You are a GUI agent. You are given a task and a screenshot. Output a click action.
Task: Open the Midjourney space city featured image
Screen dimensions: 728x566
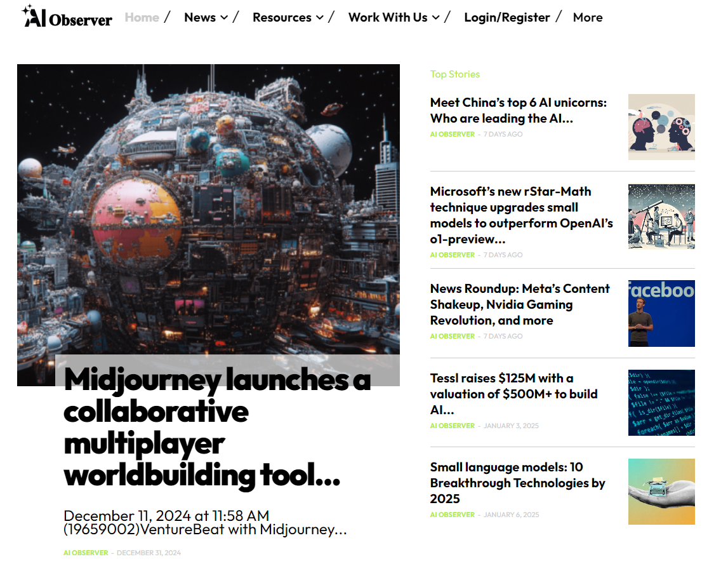[x=208, y=209]
